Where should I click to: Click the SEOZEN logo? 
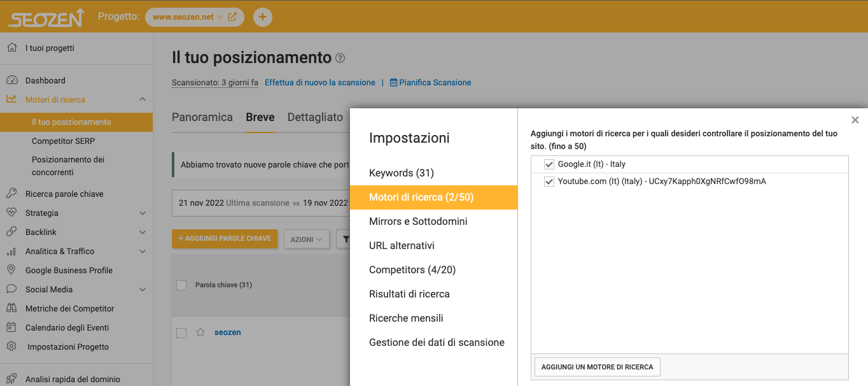coord(46,17)
